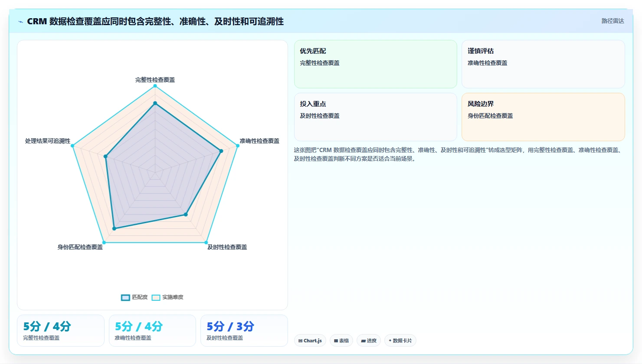Viewport: 642px width, 364px height.
Task: Click the outer radar point at 准确性检查覆盖
Action: tap(238, 146)
